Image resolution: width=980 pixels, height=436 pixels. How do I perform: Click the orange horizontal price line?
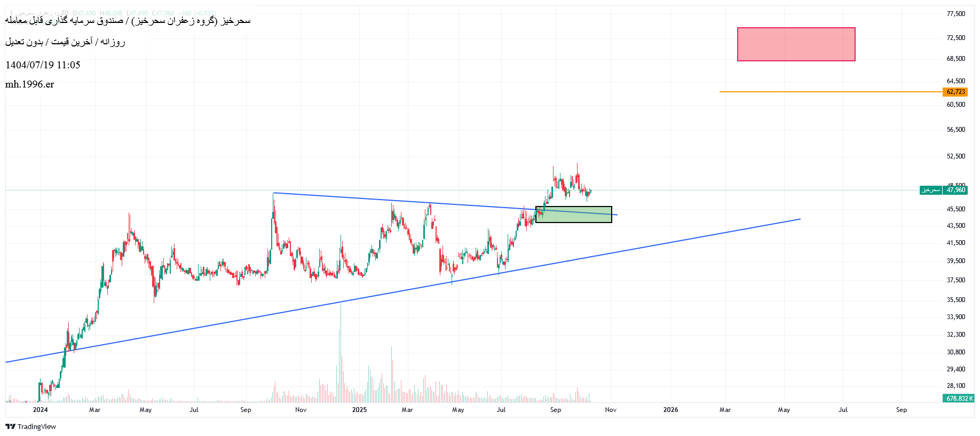click(x=827, y=92)
